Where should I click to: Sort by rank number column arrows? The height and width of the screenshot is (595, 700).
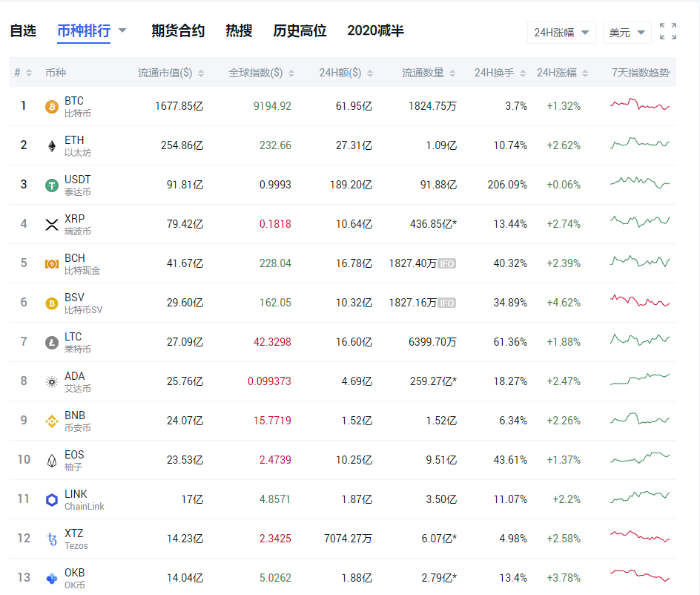(29, 73)
